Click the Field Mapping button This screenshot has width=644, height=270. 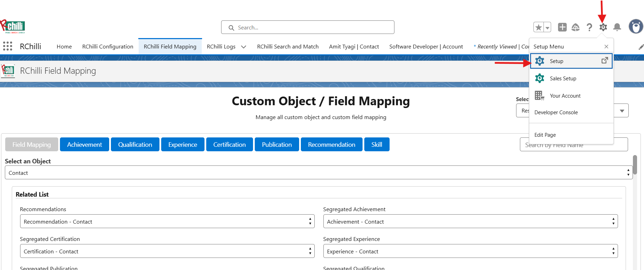pyautogui.click(x=32, y=144)
